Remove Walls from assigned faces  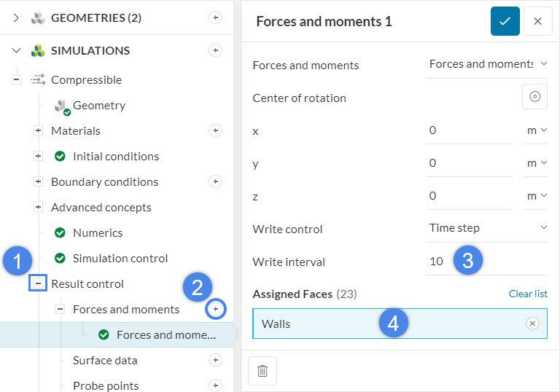coord(532,324)
